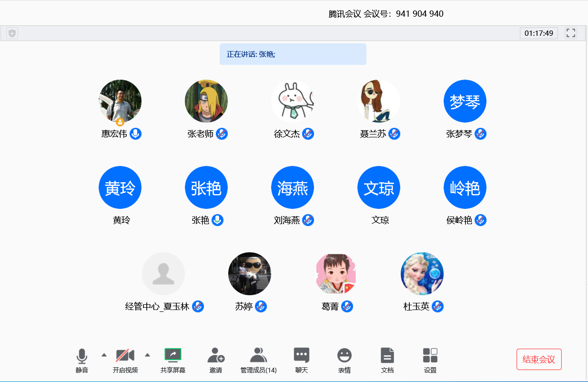Select 惠宏伟's photo avatar
588x382 pixels.
(x=120, y=101)
